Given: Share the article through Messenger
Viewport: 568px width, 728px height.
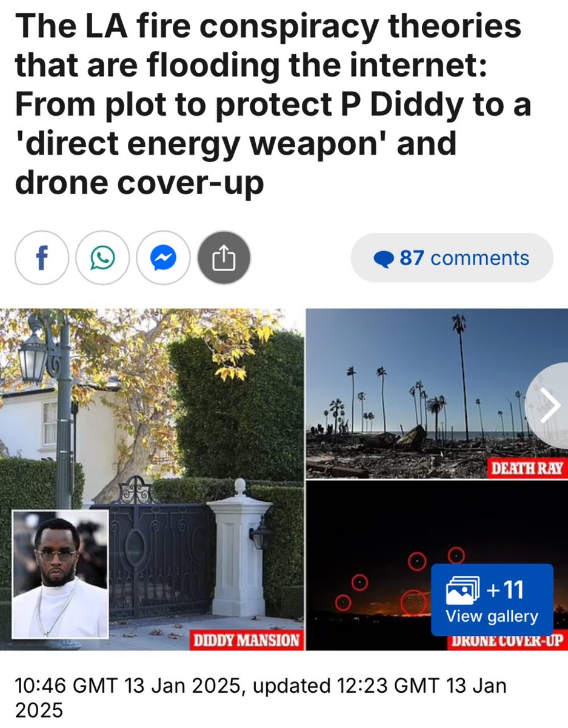Looking at the screenshot, I should 163,258.
